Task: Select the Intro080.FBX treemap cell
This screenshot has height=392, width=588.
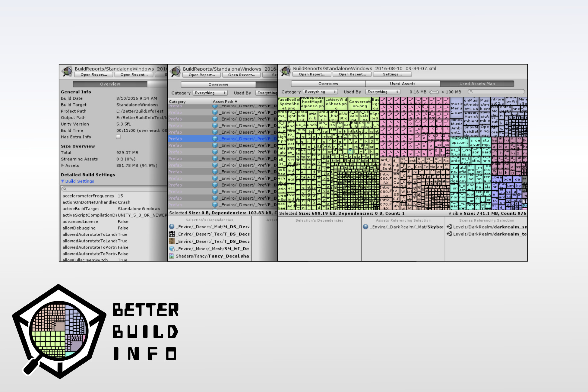Action: (386, 191)
